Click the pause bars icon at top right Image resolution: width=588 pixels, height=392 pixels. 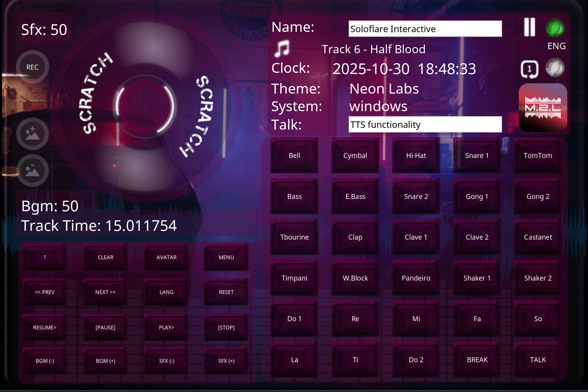529,27
